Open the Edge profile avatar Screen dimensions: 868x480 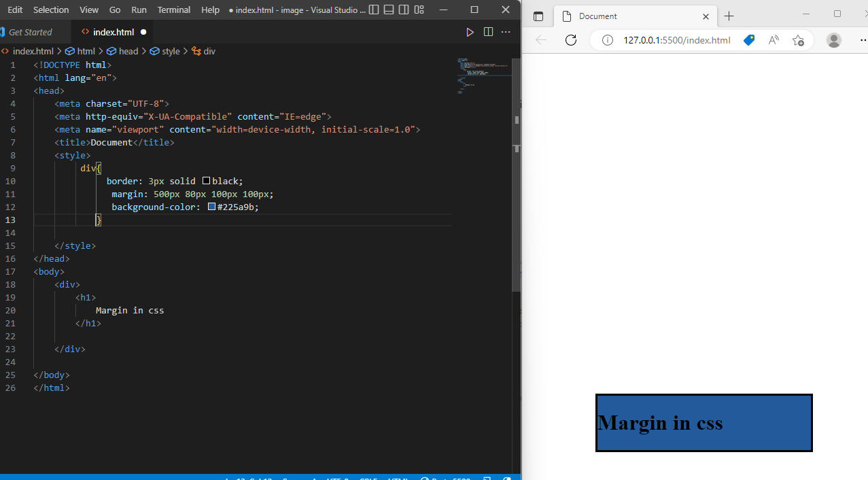834,40
